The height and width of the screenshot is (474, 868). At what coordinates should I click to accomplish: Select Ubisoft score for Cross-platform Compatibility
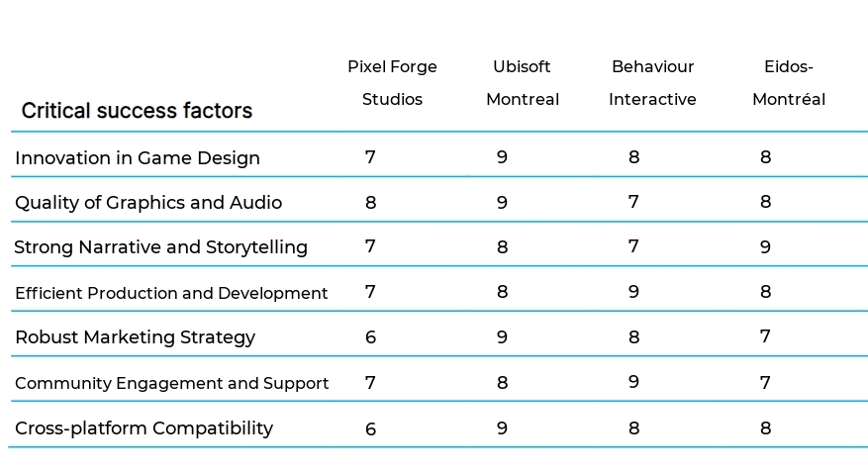[x=502, y=428]
